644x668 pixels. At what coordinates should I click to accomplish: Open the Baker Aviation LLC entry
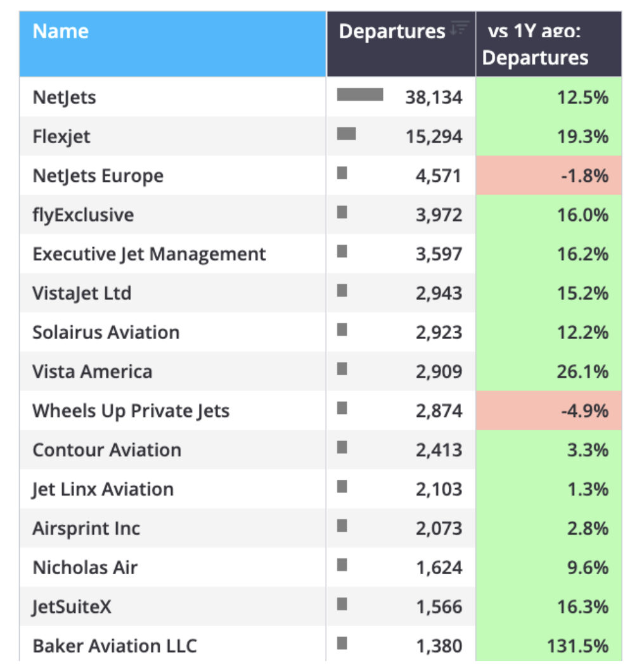pos(115,646)
